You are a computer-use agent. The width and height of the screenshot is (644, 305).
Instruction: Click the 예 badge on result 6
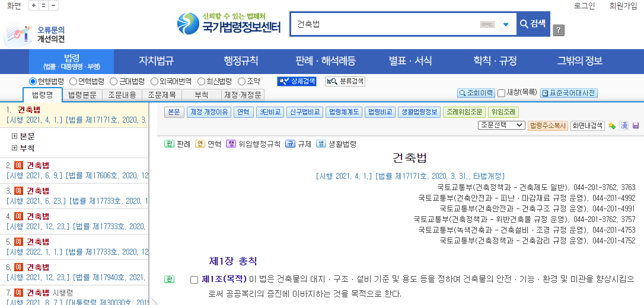coord(18,267)
